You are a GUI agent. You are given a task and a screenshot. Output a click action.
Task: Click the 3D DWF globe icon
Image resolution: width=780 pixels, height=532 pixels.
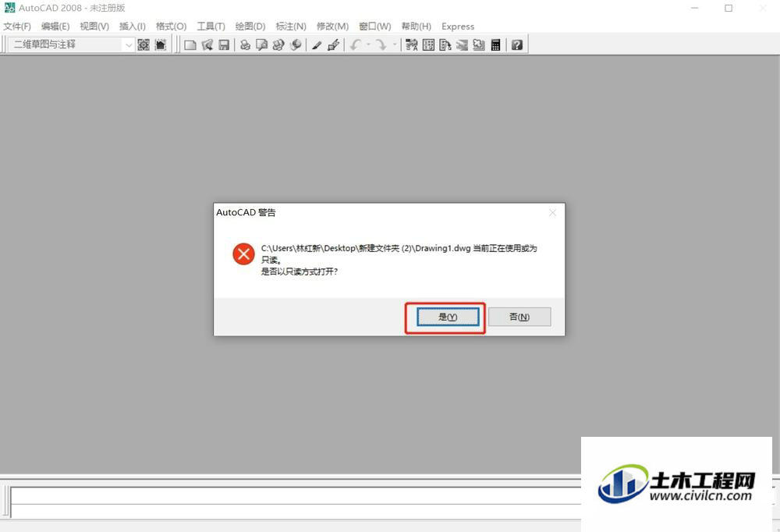[296, 44]
